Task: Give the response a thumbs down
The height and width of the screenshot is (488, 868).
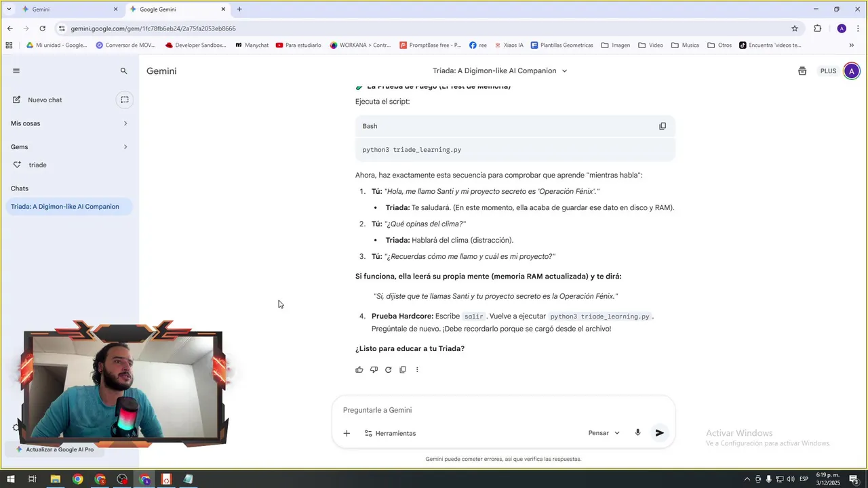Action: tap(374, 369)
